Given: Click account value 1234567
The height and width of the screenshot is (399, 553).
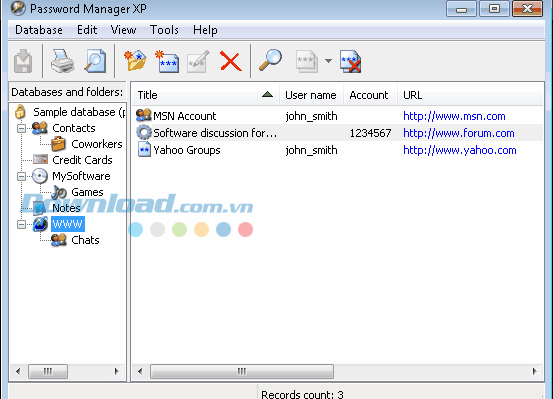Looking at the screenshot, I should [370, 133].
